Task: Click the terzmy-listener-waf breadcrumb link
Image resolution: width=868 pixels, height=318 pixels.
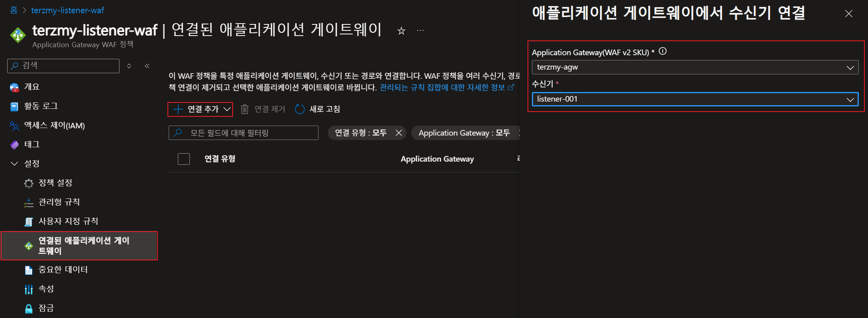Action: (x=68, y=10)
